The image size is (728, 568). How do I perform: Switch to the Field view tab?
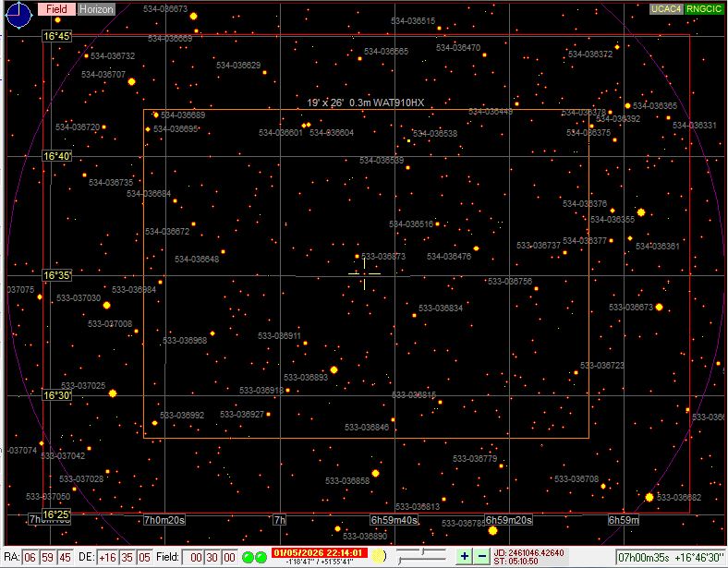57,9
